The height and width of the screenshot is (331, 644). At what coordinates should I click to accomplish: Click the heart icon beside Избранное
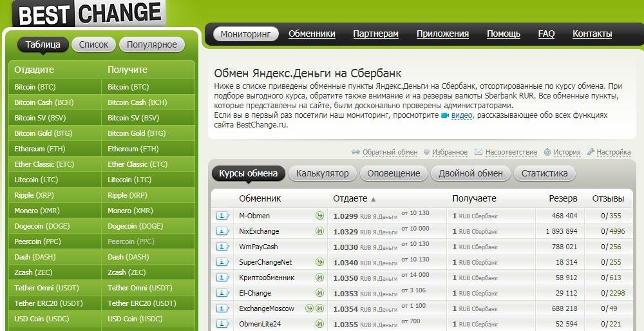(426, 152)
